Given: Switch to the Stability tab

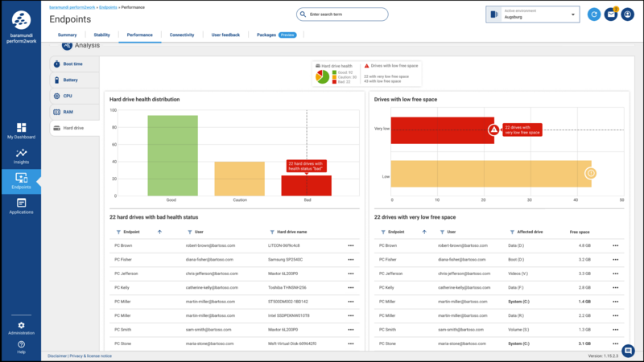Looking at the screenshot, I should (x=101, y=35).
